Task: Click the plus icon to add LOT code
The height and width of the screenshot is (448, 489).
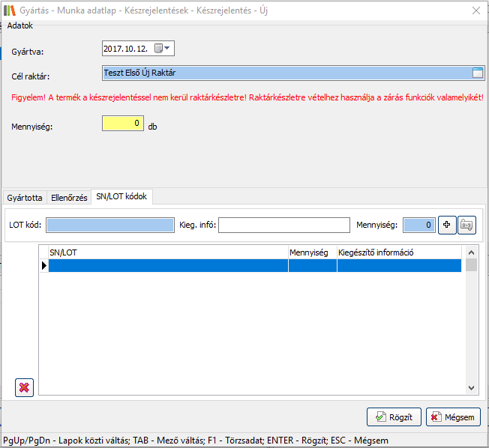Action: [447, 225]
